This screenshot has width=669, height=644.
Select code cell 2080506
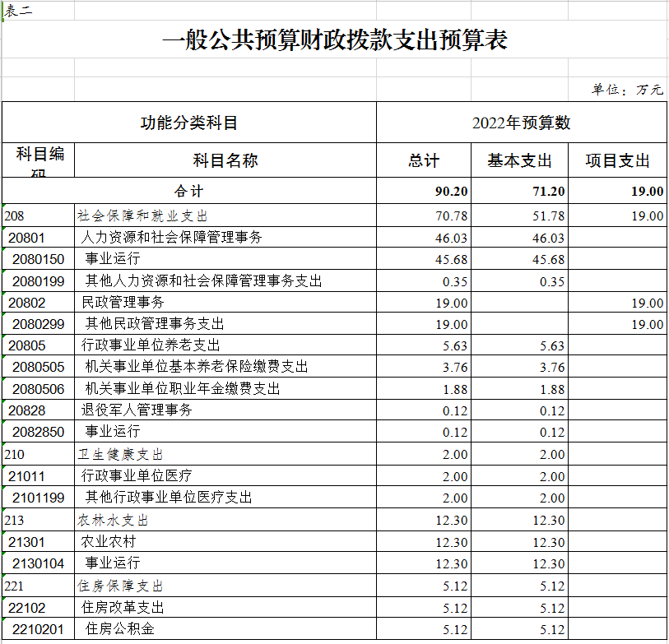coord(38,389)
